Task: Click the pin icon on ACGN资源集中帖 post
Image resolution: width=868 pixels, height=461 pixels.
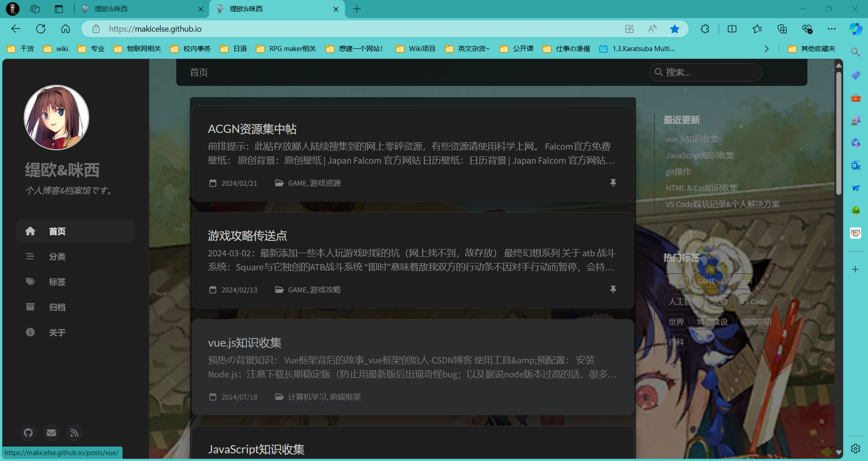Action: click(613, 183)
